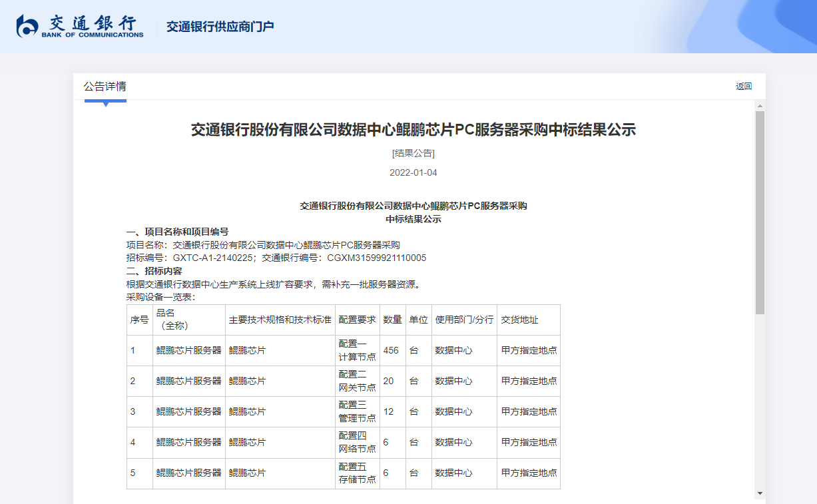Click the 品名（全称）column header
The image size is (817, 504).
(x=189, y=320)
